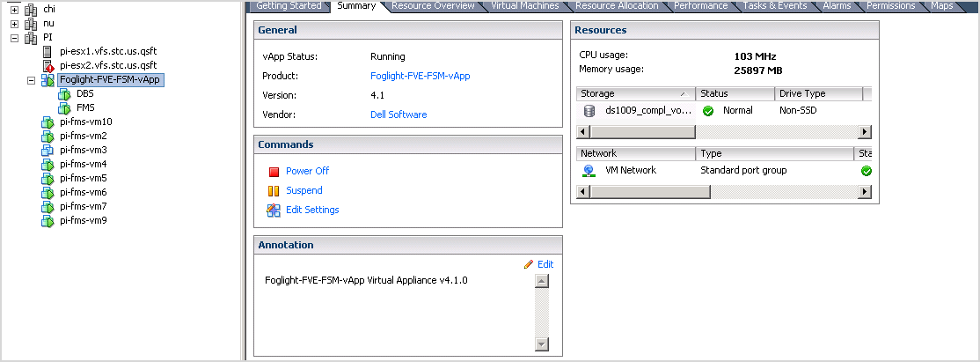The image size is (980, 362).
Task: Open the Dell Software vendor link
Action: 399,115
